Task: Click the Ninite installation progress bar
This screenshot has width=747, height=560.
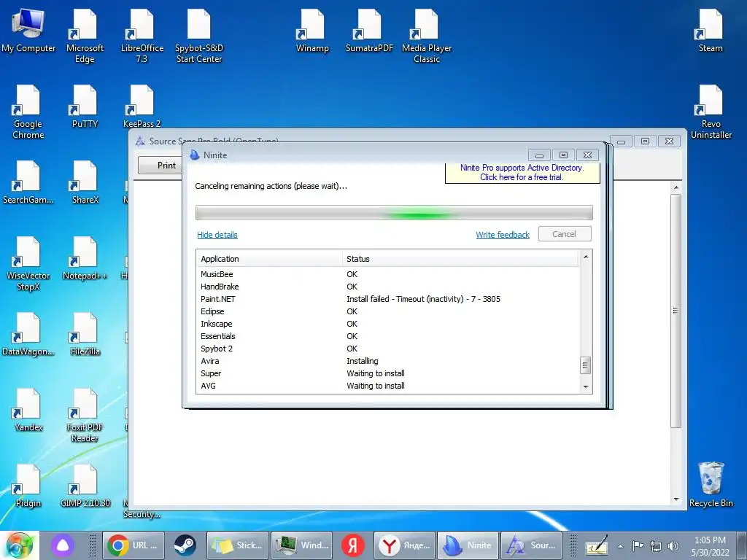Action: pos(394,212)
